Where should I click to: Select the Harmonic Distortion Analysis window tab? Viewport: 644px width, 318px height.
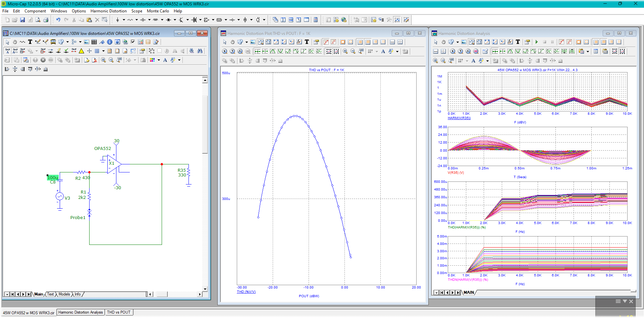click(80, 312)
